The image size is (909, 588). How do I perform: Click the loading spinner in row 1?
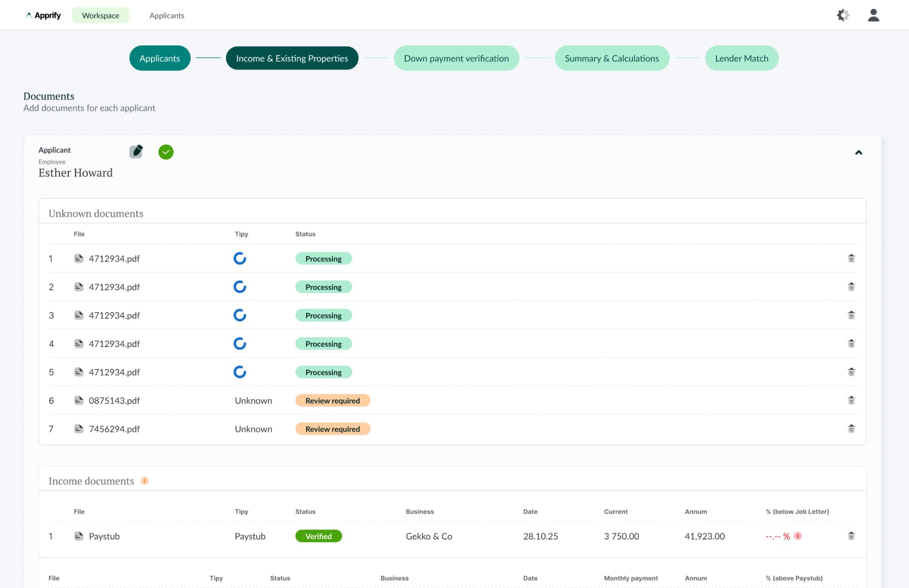point(240,258)
